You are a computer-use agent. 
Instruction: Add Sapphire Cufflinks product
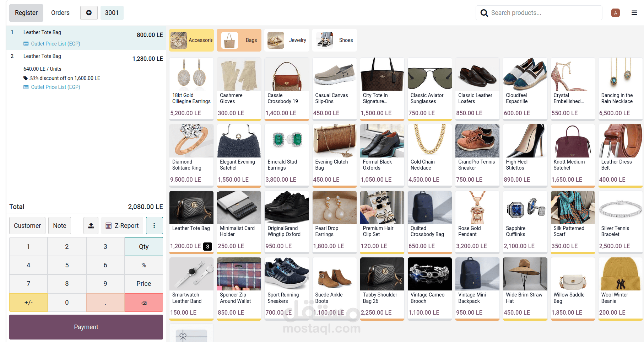click(x=525, y=222)
